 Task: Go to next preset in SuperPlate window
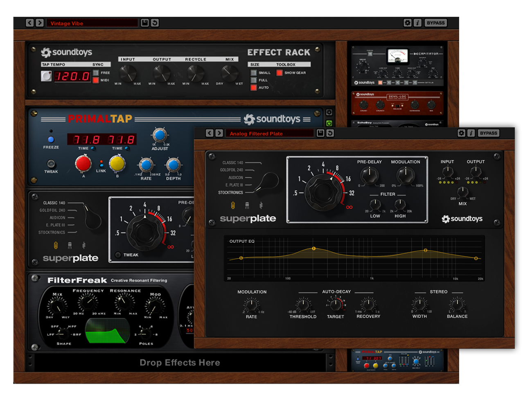[x=219, y=133]
